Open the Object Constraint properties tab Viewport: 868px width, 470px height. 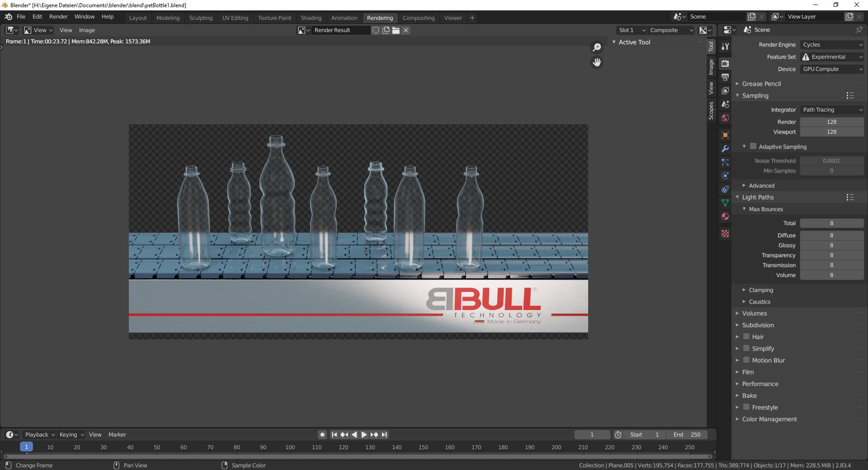(x=725, y=189)
